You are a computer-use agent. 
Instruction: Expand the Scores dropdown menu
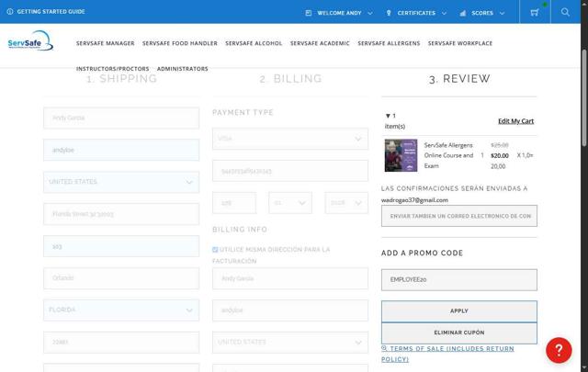tap(502, 13)
